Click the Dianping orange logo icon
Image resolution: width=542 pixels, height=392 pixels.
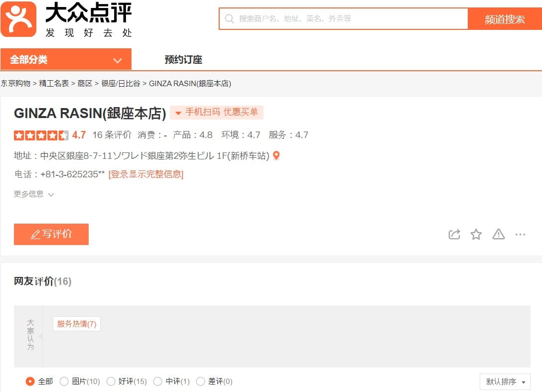click(x=18, y=19)
